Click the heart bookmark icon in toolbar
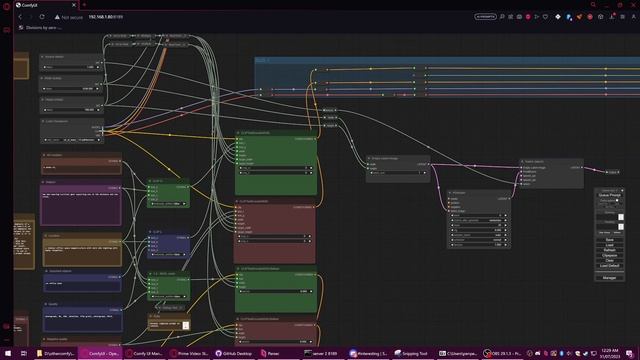640x360 pixels. click(x=545, y=17)
